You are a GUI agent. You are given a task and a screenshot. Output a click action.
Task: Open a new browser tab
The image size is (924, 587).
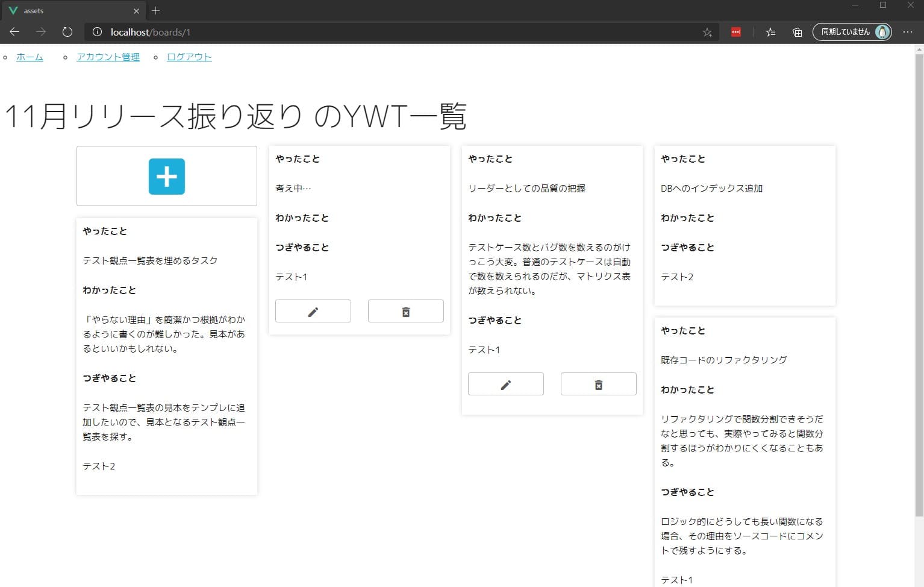155,10
